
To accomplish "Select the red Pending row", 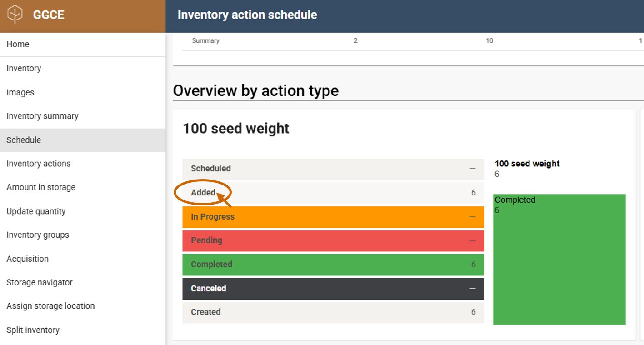I will coord(333,240).
